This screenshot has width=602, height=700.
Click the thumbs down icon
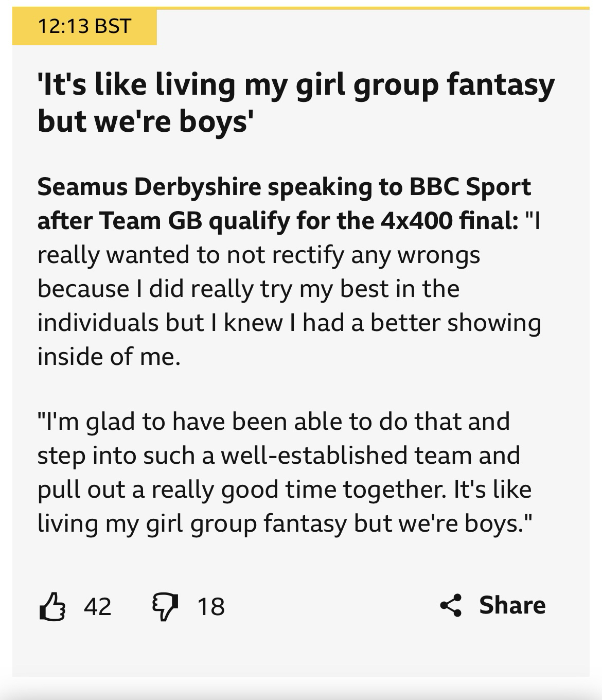164,607
